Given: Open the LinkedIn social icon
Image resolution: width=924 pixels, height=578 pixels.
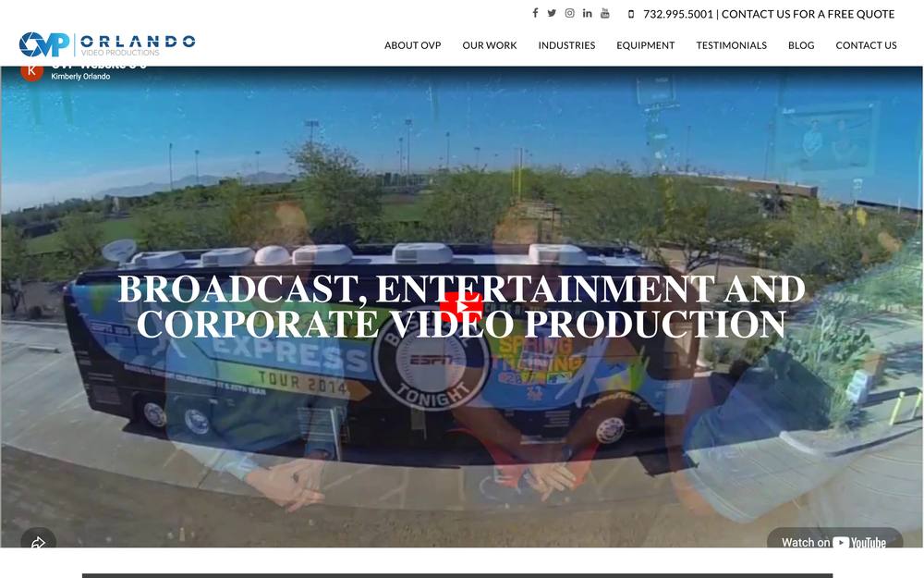Looking at the screenshot, I should tap(588, 13).
